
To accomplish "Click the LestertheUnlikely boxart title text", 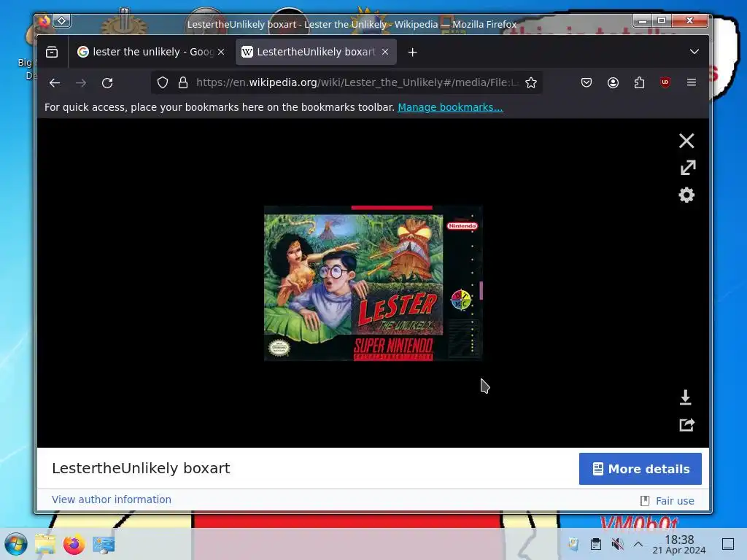I will (141, 468).
